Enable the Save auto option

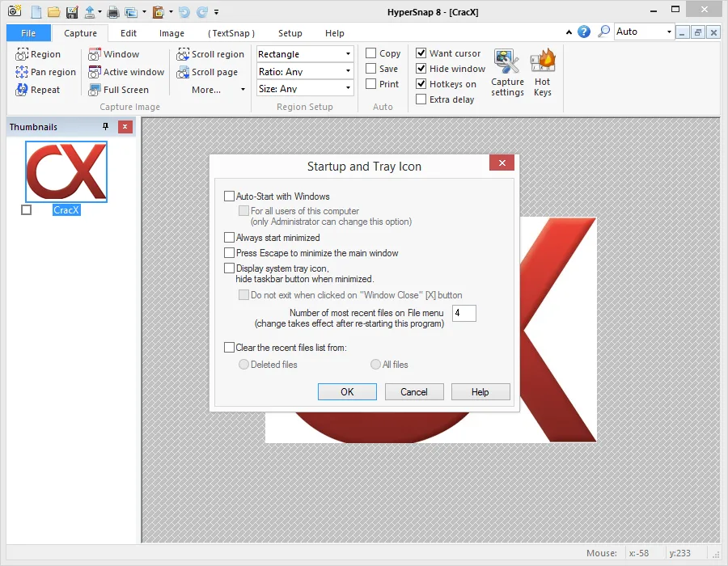point(370,69)
